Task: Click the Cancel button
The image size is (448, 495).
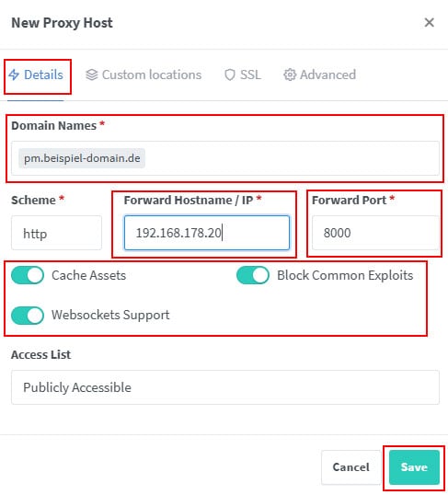Action: click(350, 467)
